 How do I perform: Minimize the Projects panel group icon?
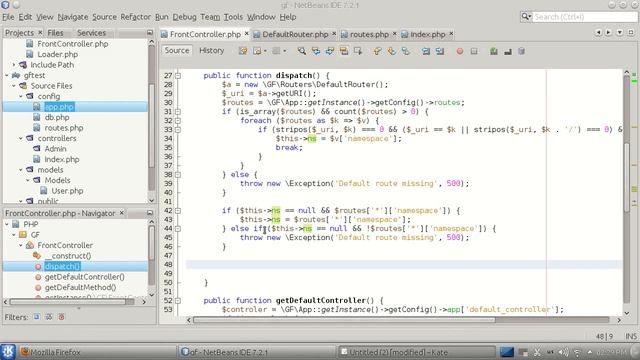click(x=150, y=32)
